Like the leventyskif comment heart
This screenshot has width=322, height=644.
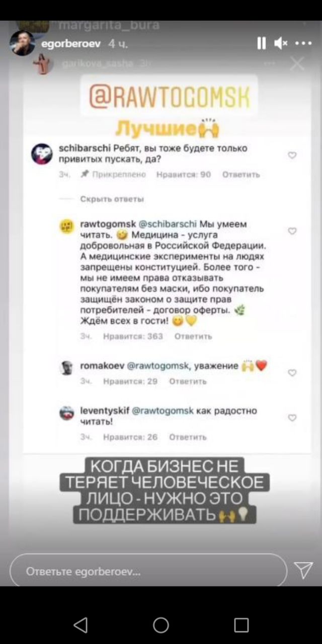coord(292,418)
